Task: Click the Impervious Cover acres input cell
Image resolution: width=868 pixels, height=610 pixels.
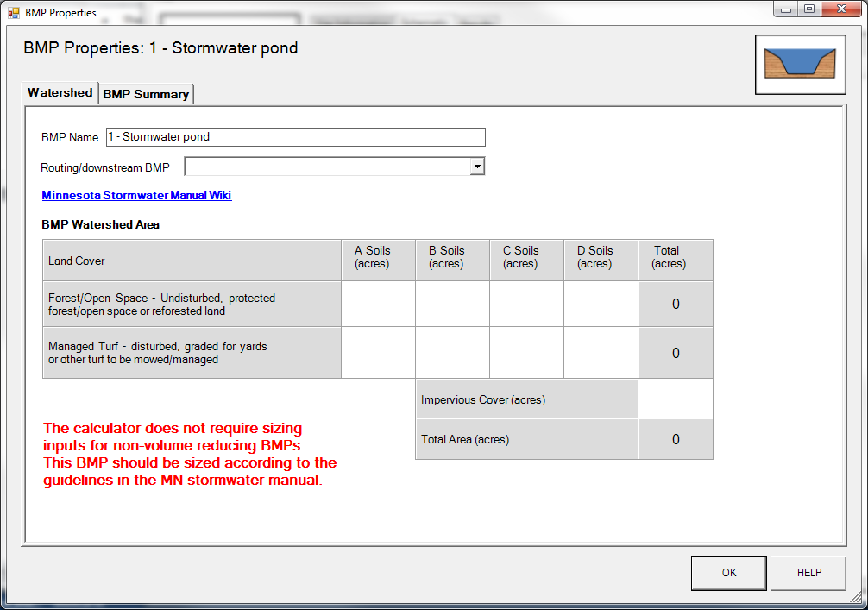Action: pos(675,399)
